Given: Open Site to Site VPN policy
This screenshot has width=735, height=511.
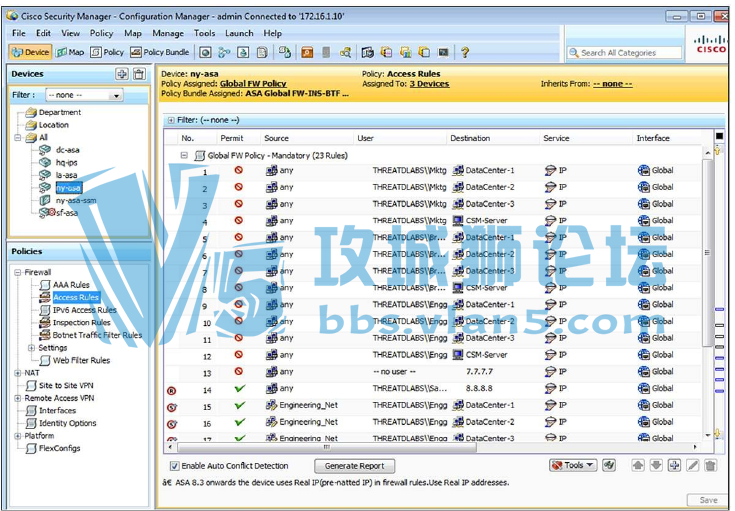Looking at the screenshot, I should [66, 386].
